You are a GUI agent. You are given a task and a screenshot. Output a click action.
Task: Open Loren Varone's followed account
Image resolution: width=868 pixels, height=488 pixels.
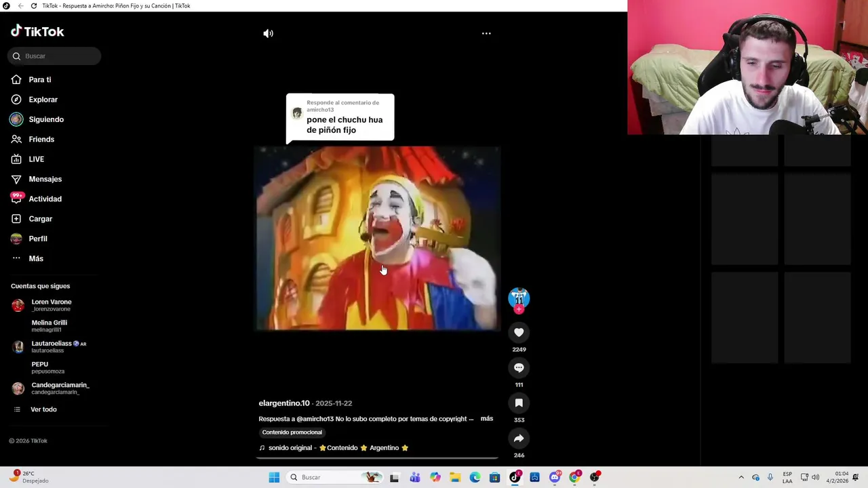coord(51,305)
